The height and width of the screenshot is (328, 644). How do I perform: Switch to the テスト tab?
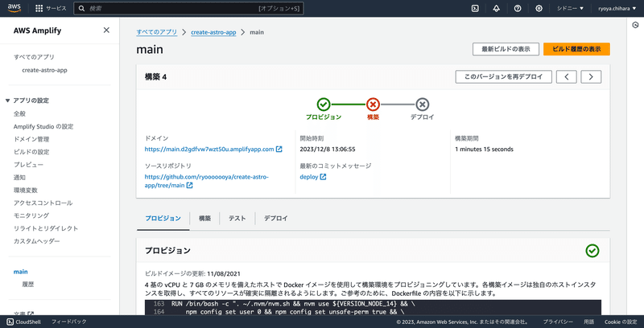(237, 219)
